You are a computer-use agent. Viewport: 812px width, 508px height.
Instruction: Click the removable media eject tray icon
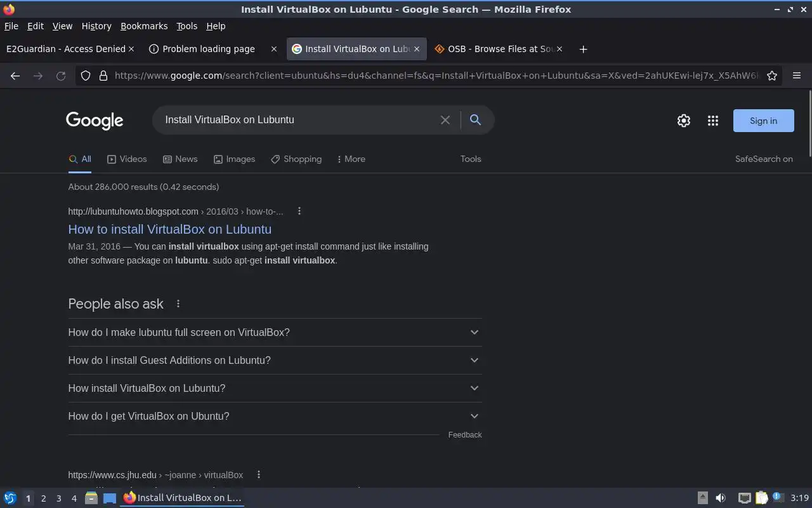tap(703, 498)
